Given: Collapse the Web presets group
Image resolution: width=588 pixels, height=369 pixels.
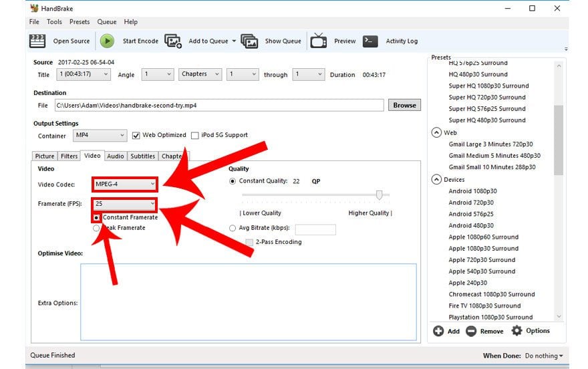Looking at the screenshot, I should 436,132.
